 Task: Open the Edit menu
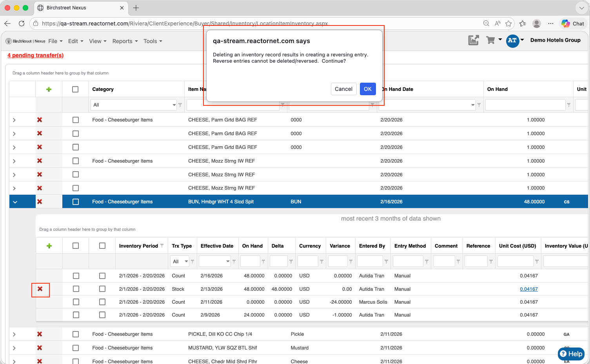point(76,41)
